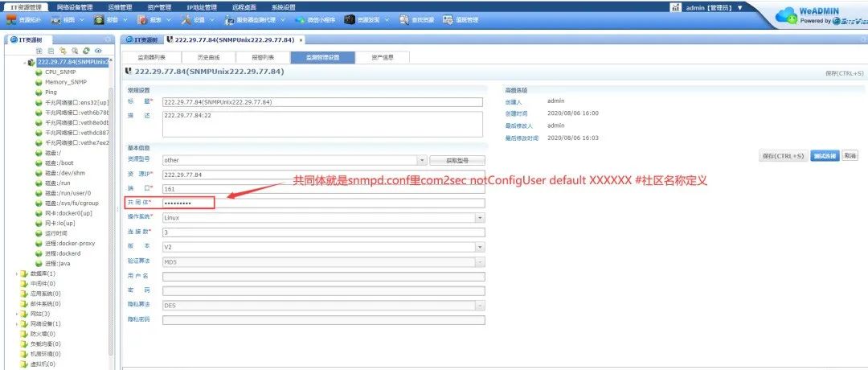Image resolution: width=868 pixels, height=370 pixels.
Task: Expand the 网络设备(1) folder
Action: pyautogui.click(x=16, y=323)
